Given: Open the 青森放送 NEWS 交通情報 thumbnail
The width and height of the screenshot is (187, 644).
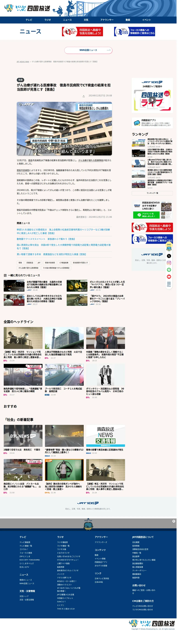Looking at the screenshot, I should click(105, 436).
